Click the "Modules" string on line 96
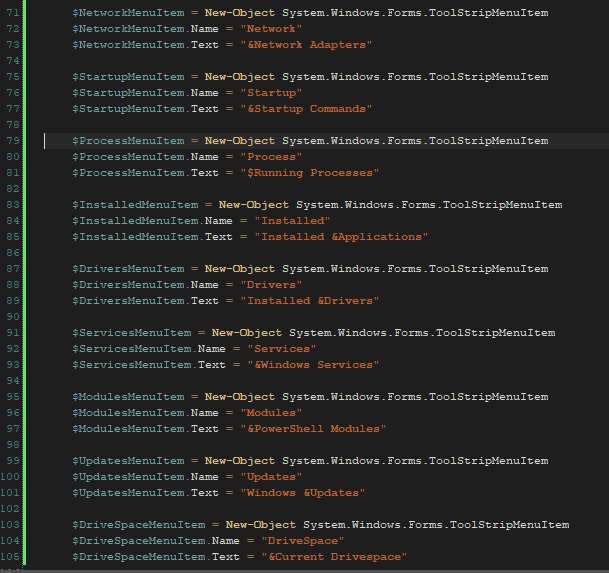Screen dimensions: 609x573 click(x=271, y=413)
